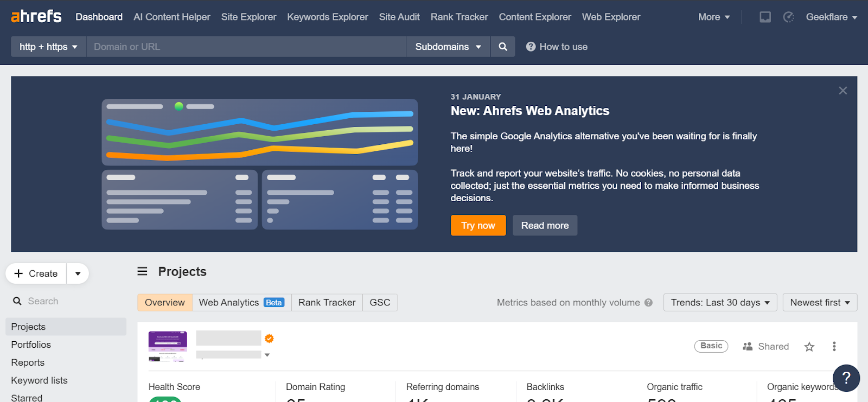Star the project with the star icon

(x=809, y=347)
